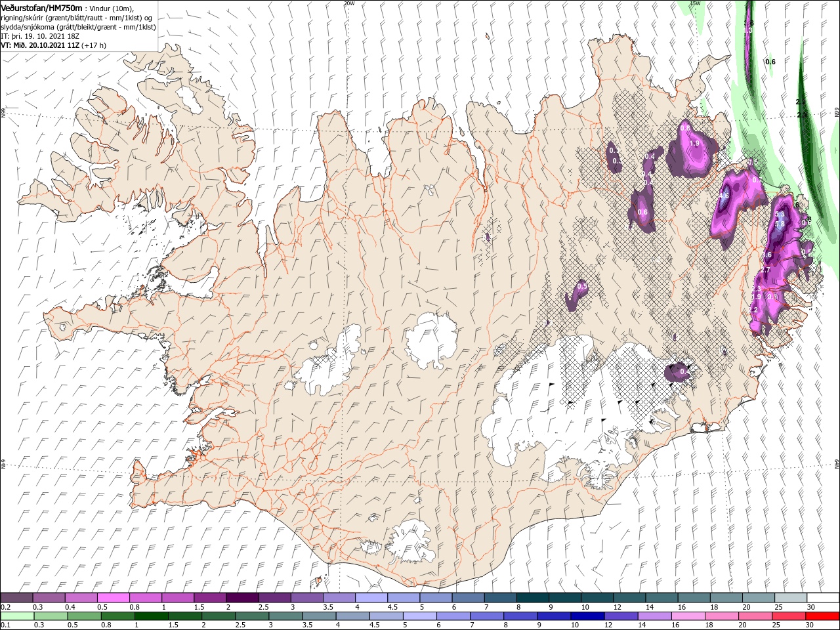Click the '0.1' label under the lower legend
Screen dimensions: 840x630
(5, 625)
